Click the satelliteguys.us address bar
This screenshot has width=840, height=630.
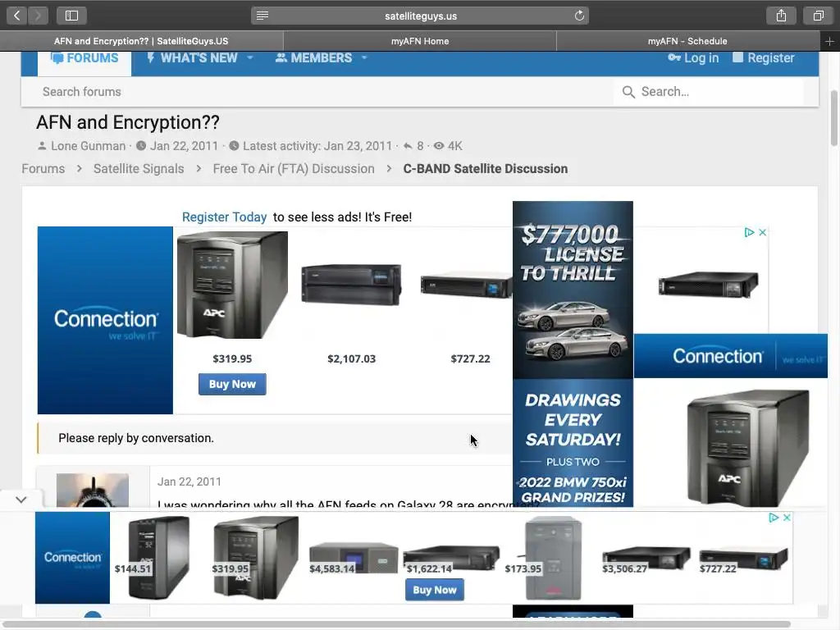tap(420, 16)
